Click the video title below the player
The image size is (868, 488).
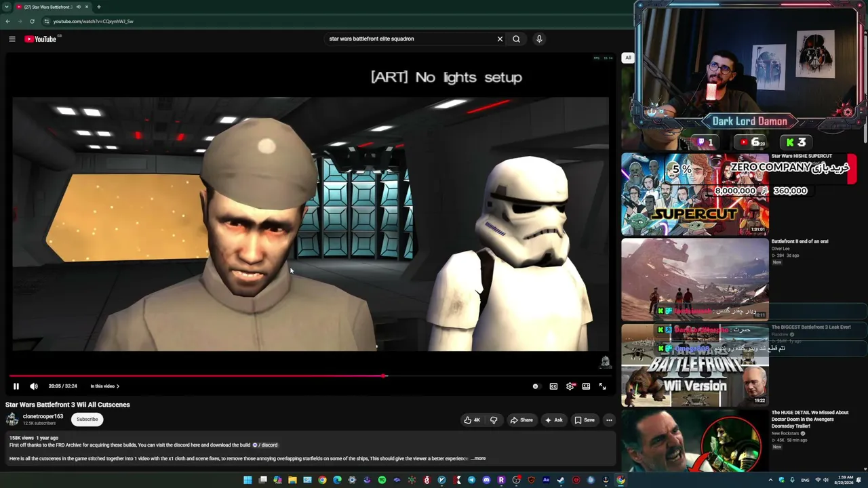point(68,405)
